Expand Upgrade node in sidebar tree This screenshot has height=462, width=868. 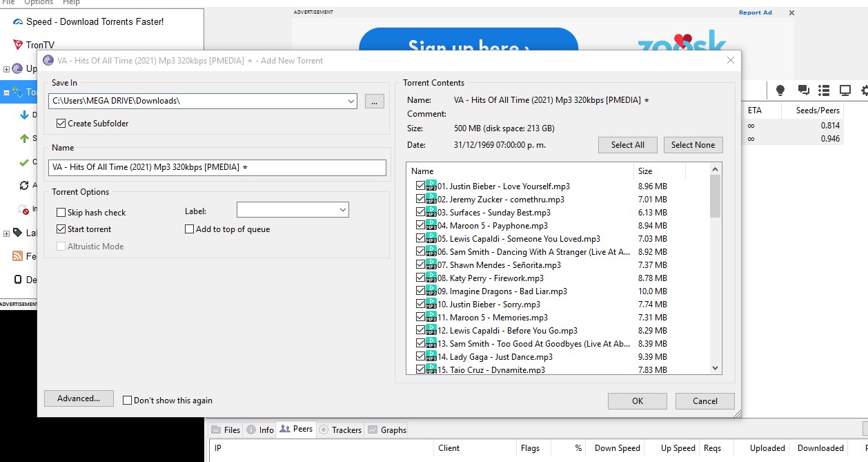point(7,69)
